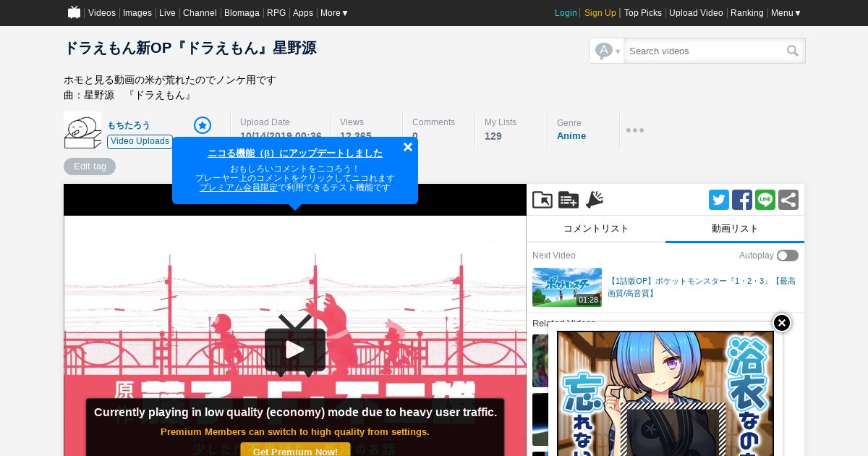Click video title ドラえもん新OP heading

pyautogui.click(x=190, y=48)
